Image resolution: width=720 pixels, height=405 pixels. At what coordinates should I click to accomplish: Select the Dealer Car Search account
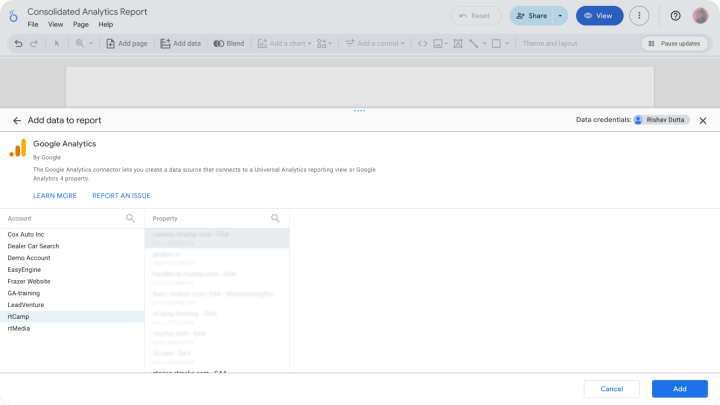point(72,246)
